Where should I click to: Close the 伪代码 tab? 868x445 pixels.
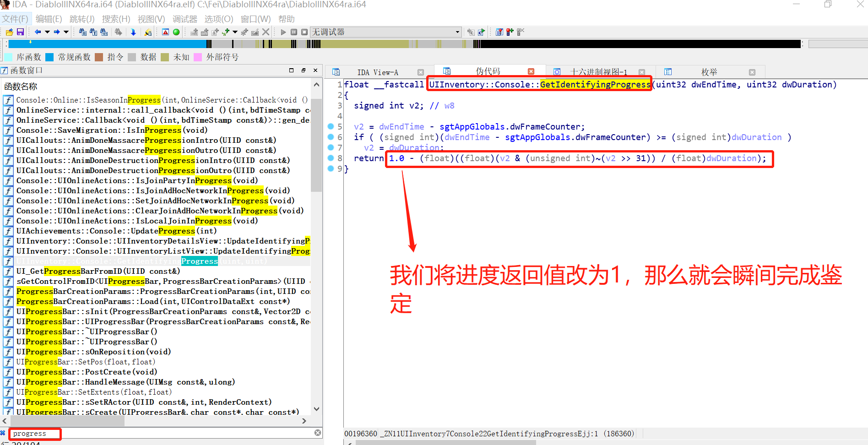pos(531,71)
